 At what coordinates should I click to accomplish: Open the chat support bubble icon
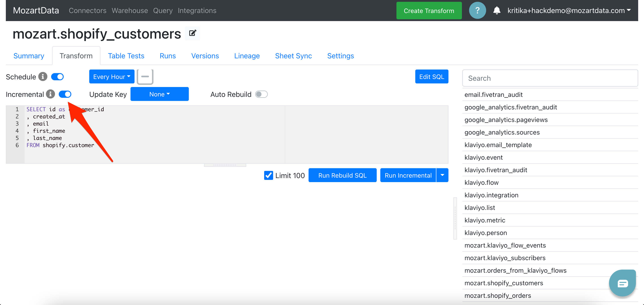click(x=622, y=283)
